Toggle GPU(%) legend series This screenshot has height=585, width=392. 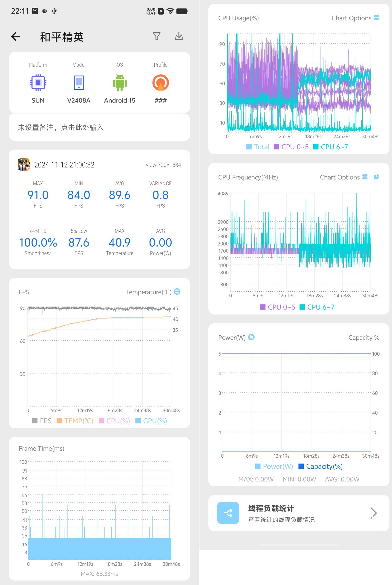pyautogui.click(x=151, y=421)
